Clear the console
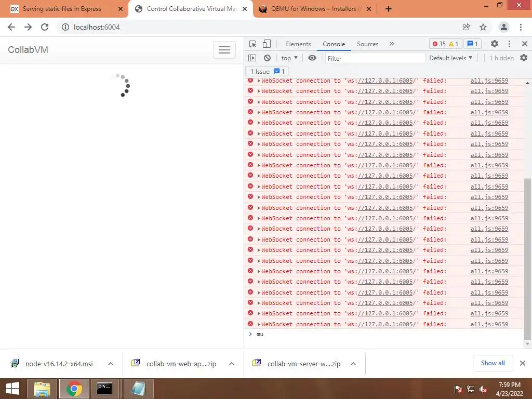Image resolution: width=532 pixels, height=399 pixels. [268, 58]
